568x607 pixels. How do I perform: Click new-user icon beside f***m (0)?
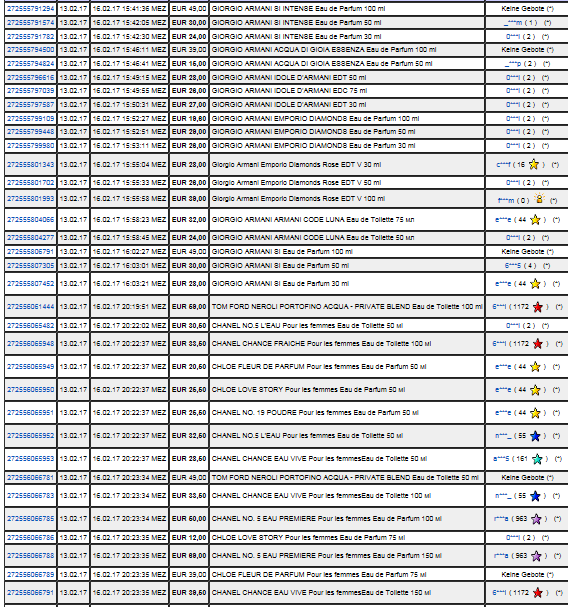(539, 199)
